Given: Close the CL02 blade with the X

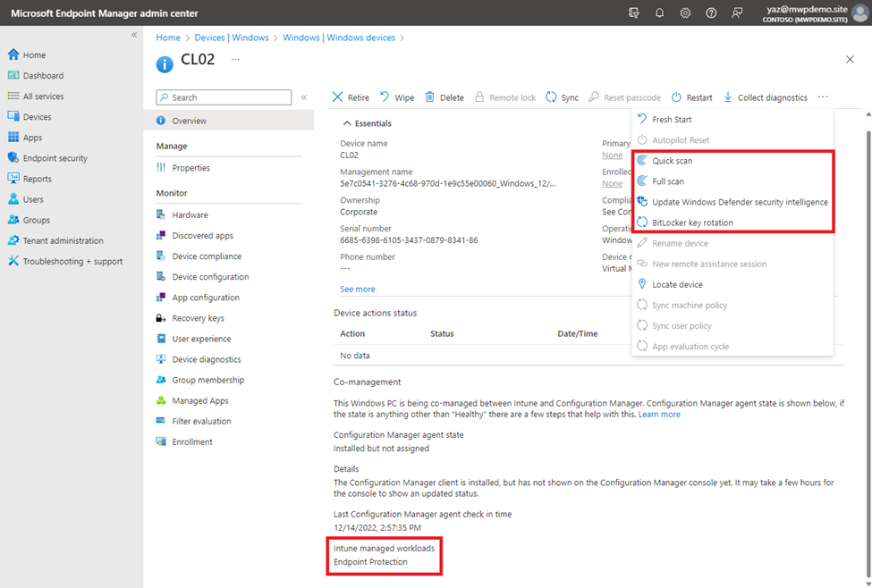Looking at the screenshot, I should point(850,59).
